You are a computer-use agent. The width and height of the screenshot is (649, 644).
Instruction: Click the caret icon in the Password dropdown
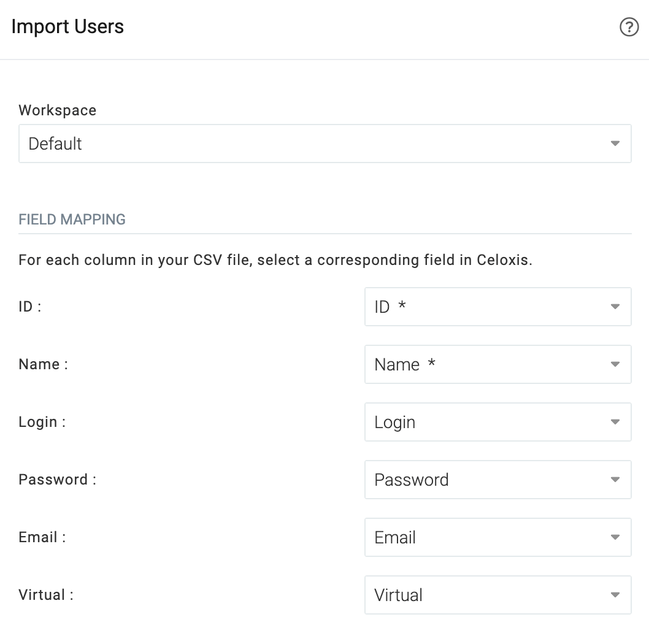[x=615, y=480]
